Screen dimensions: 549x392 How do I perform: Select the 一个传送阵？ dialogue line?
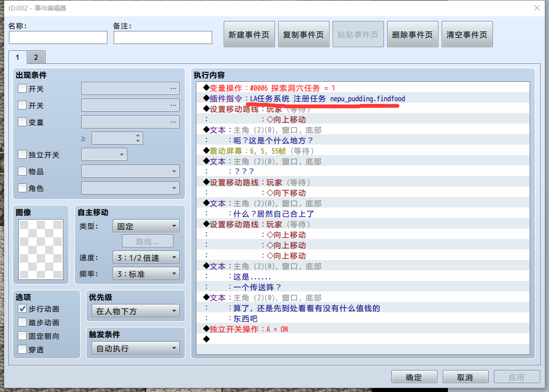(x=363, y=287)
